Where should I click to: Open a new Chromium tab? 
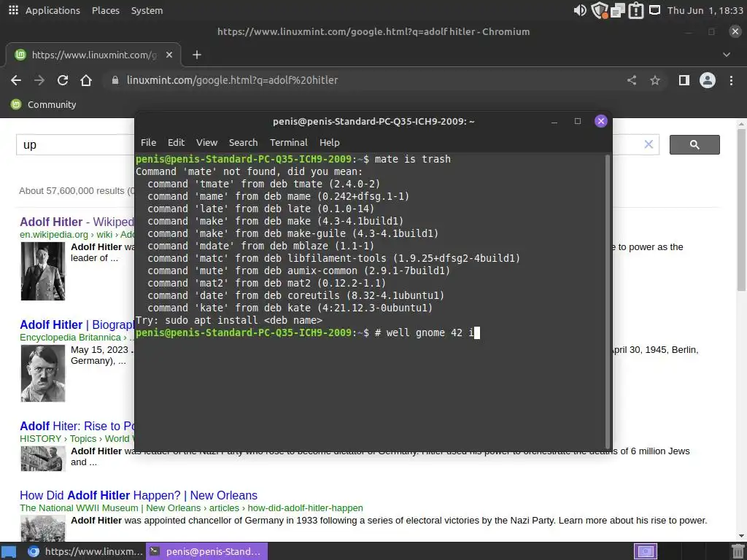[x=197, y=55]
